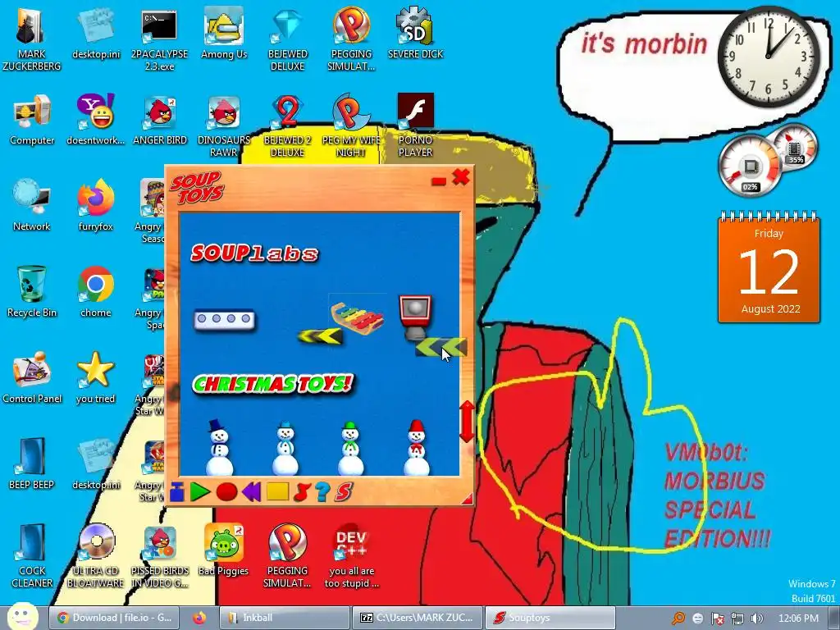Open the network tray icon

coord(737,619)
